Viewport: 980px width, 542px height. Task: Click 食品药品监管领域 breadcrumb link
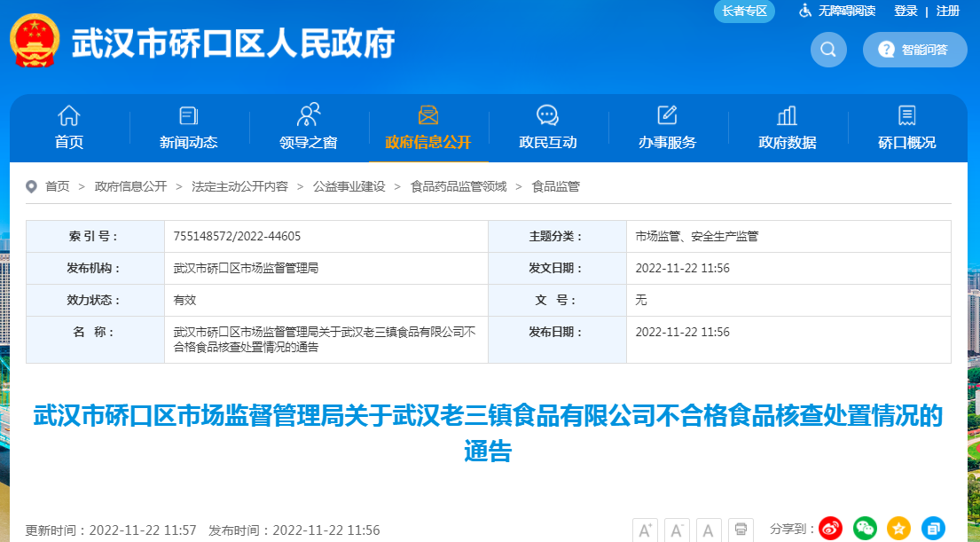pos(459,186)
